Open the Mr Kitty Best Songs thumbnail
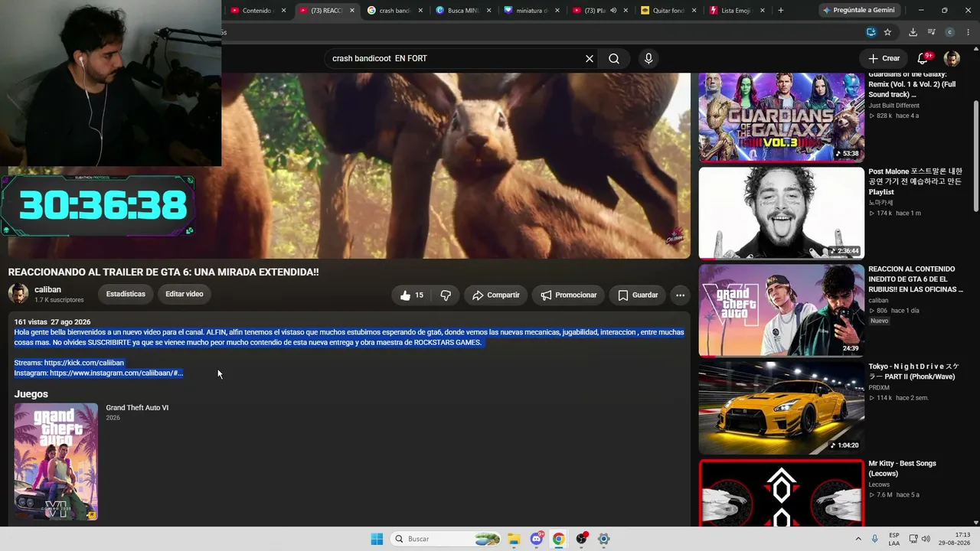 782,493
